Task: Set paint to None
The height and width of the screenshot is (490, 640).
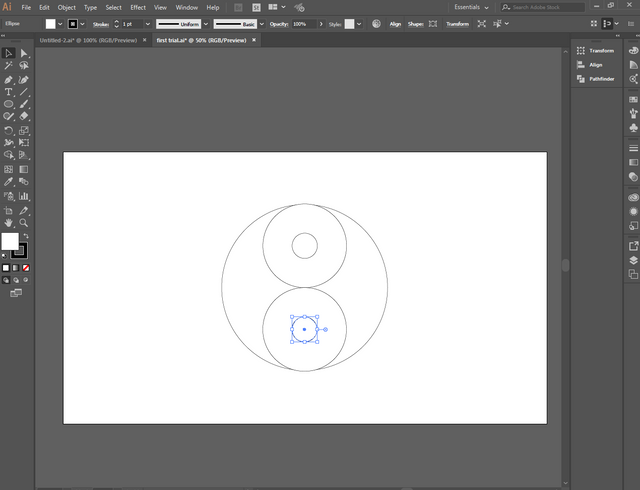Action: (25, 268)
